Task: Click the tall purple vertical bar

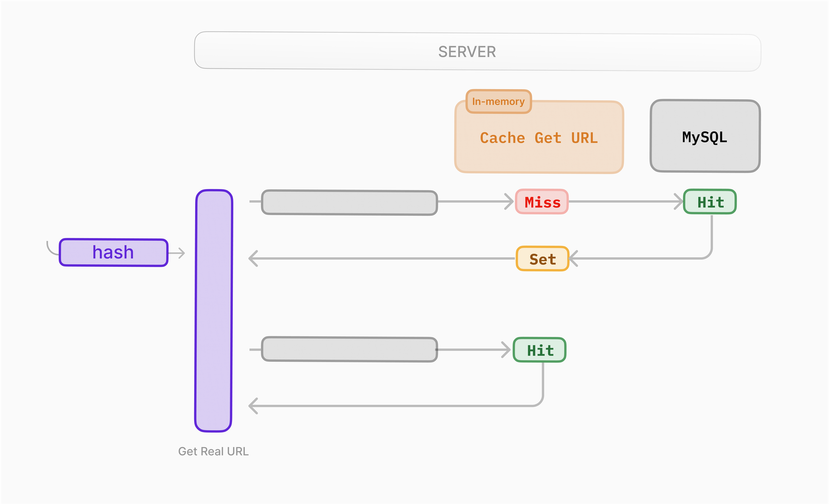Action: [x=214, y=310]
